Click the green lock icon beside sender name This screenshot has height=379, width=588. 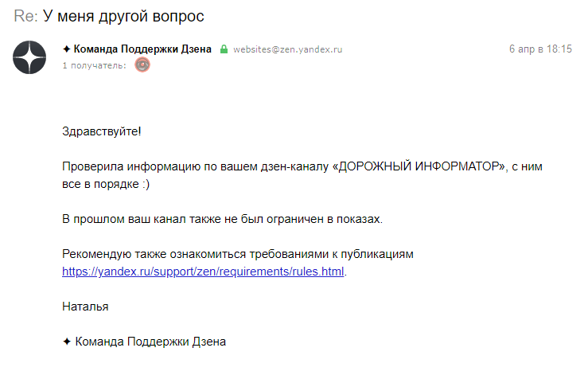pyautogui.click(x=224, y=49)
